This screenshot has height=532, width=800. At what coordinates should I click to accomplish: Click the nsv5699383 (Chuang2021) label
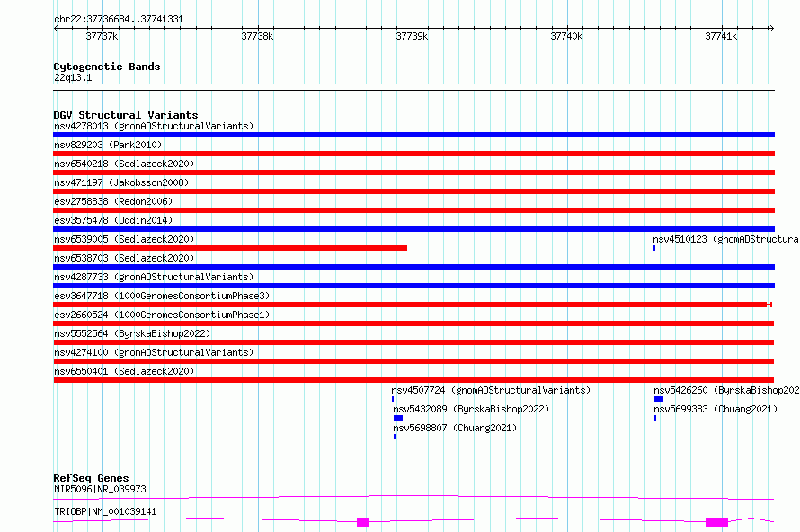pos(716,409)
